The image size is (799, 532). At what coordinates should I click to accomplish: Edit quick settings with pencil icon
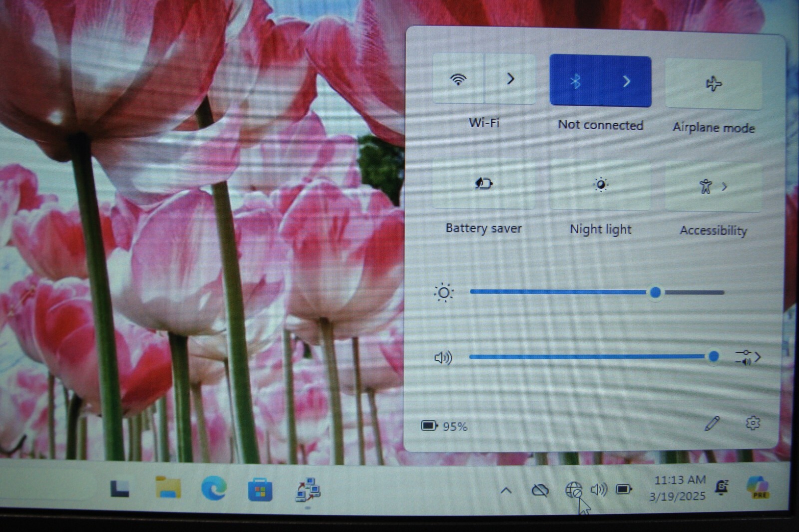click(712, 424)
